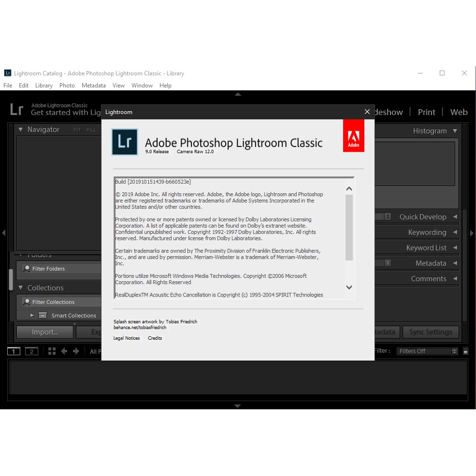Click the Smart Collections set icon
The image size is (476, 476).
point(43,316)
